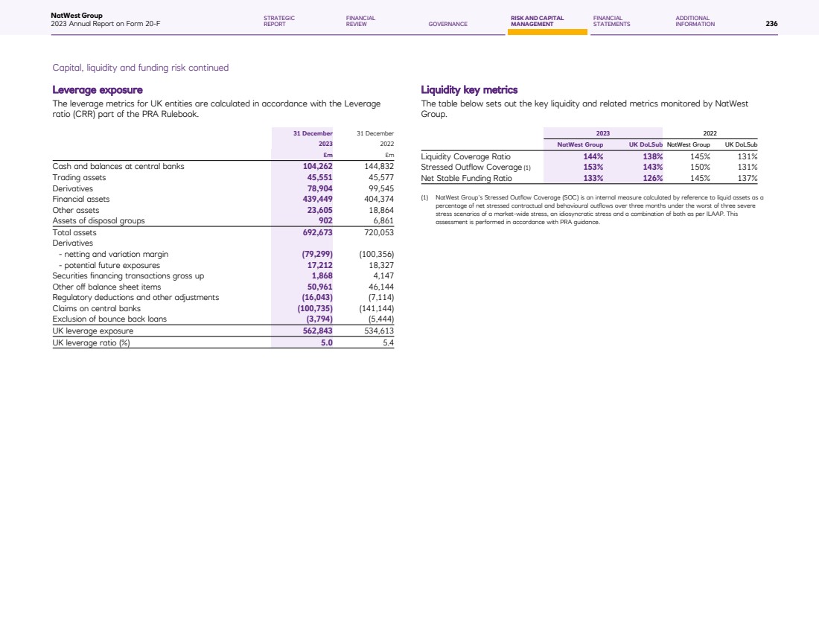Click the Leverage exposure heading
Screen dimensions: 819x644
(98, 90)
